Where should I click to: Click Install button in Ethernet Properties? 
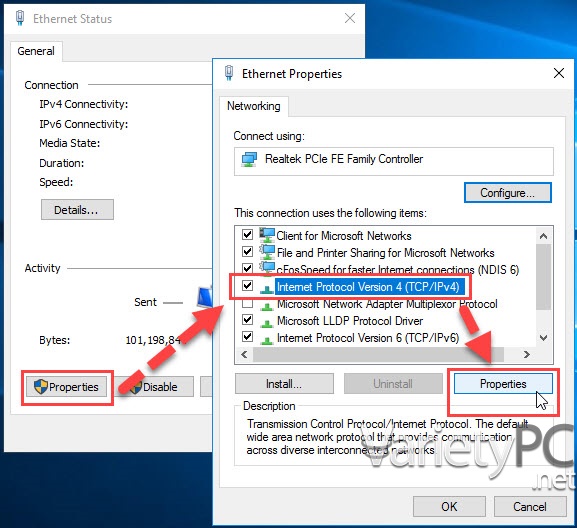[x=284, y=384]
